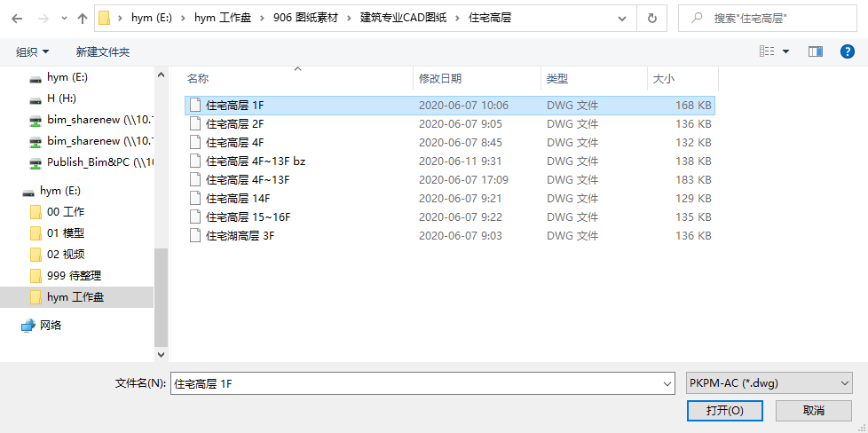The width and height of the screenshot is (868, 433).
Task: Select file 住宅高层 15~16F
Action: [x=449, y=217]
